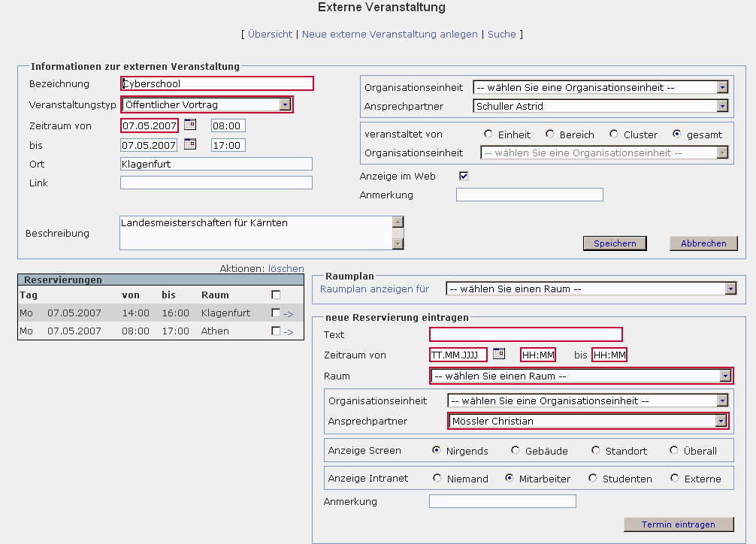Click '14:00' in the Klagenfurt reservation row
This screenshot has width=756, height=544.
[135, 313]
